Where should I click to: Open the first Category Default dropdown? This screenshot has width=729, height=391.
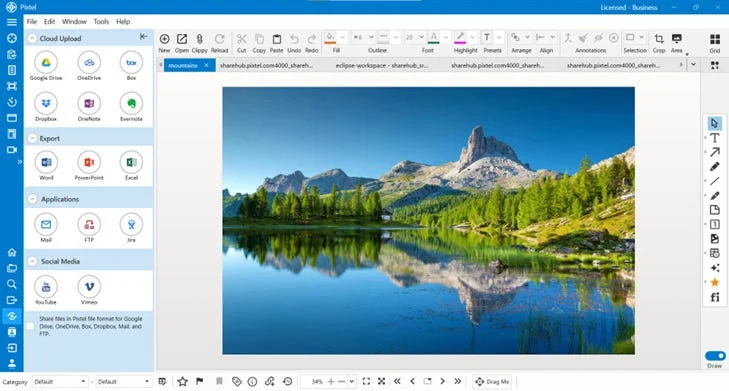click(x=60, y=382)
